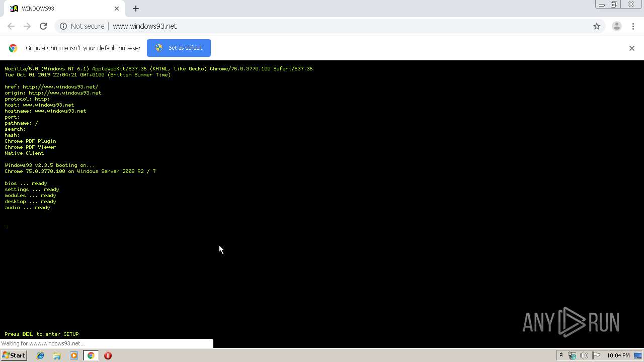Click the 10:04 PM taskbar clock
This screenshot has width=644, height=362.
(618, 355)
